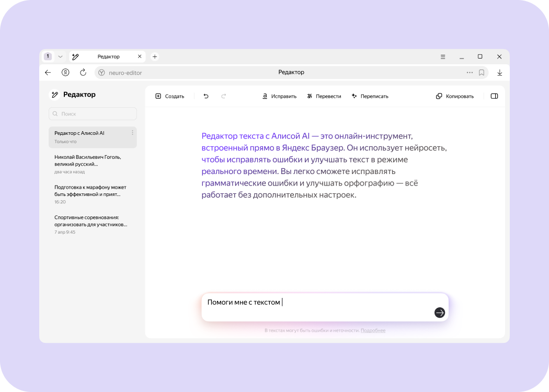Click into the editor text paragraph

point(324,165)
